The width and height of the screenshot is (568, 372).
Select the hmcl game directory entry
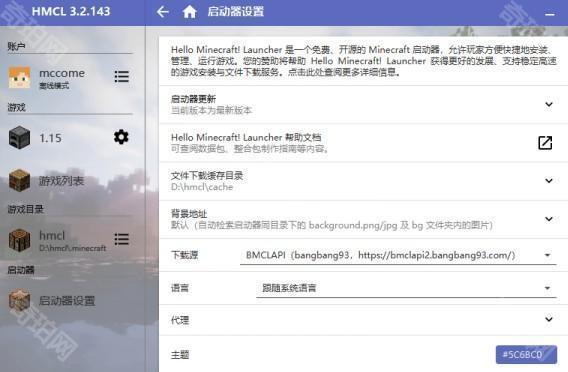pos(70,240)
